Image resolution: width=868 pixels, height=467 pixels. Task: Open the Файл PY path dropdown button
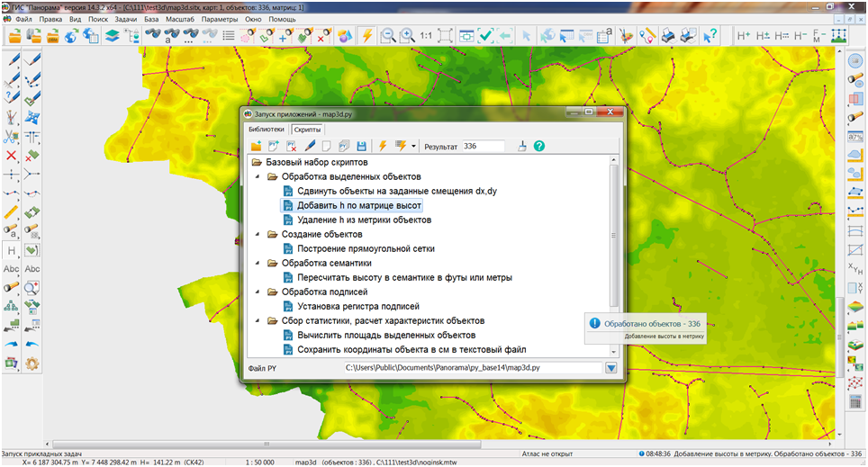[612, 367]
